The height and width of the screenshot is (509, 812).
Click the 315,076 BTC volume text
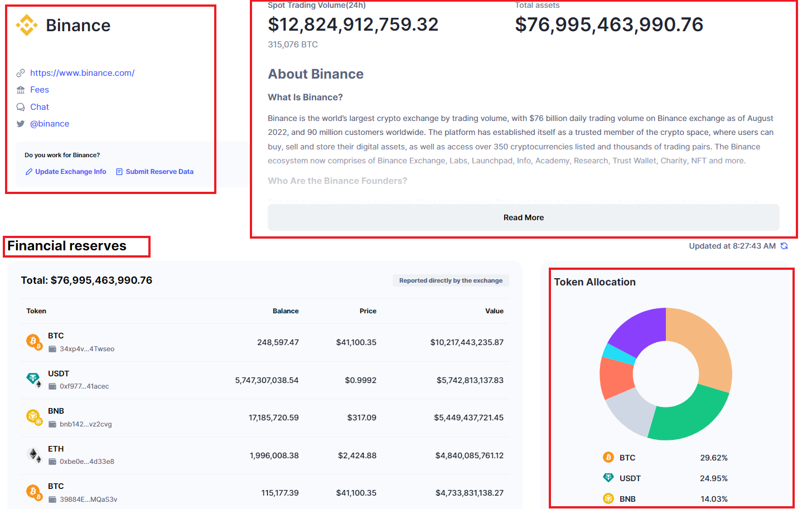[293, 45]
